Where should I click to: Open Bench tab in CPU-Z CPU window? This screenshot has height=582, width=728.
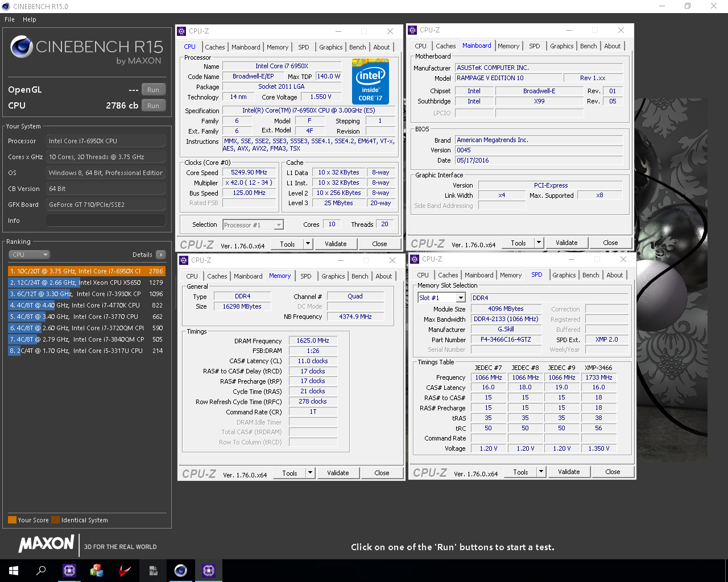[358, 47]
